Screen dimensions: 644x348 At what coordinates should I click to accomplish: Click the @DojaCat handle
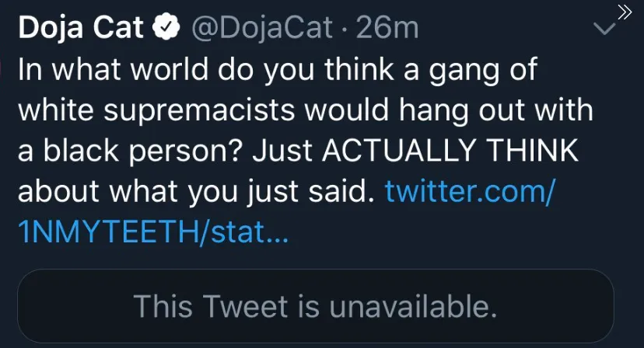[262, 28]
